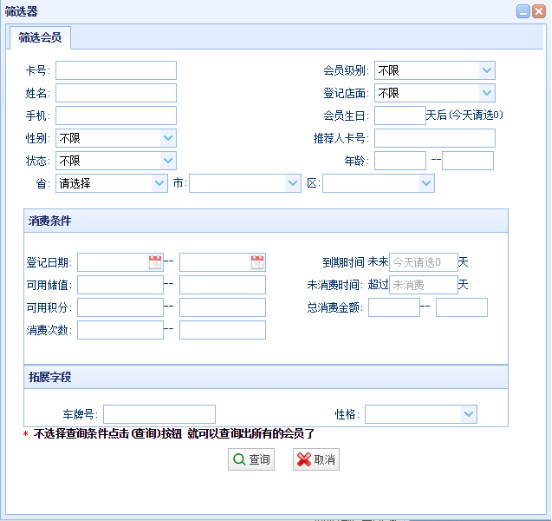
Task: Click the 查询 search button
Action: pyautogui.click(x=251, y=459)
